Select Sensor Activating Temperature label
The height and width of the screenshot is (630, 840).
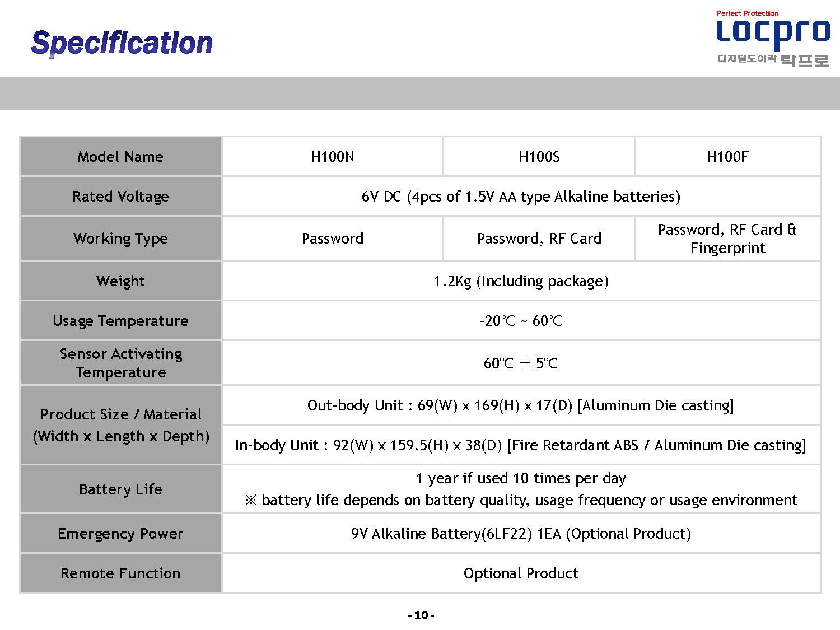tap(120, 363)
